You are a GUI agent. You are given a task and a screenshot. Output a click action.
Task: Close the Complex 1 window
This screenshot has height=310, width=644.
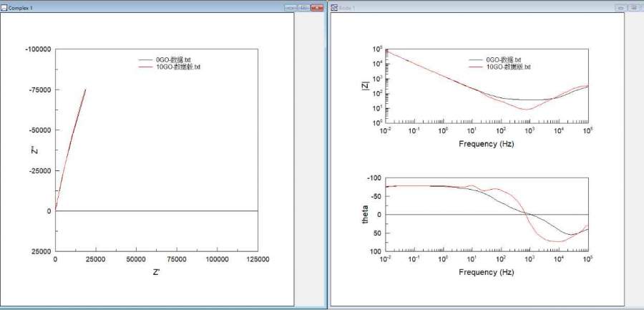point(317,8)
